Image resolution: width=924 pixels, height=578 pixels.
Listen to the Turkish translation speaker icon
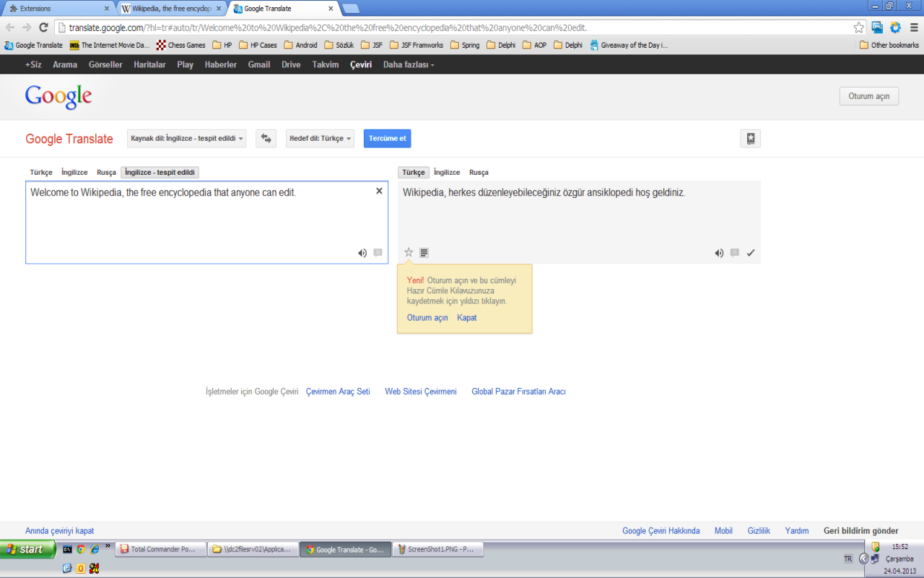click(x=719, y=253)
